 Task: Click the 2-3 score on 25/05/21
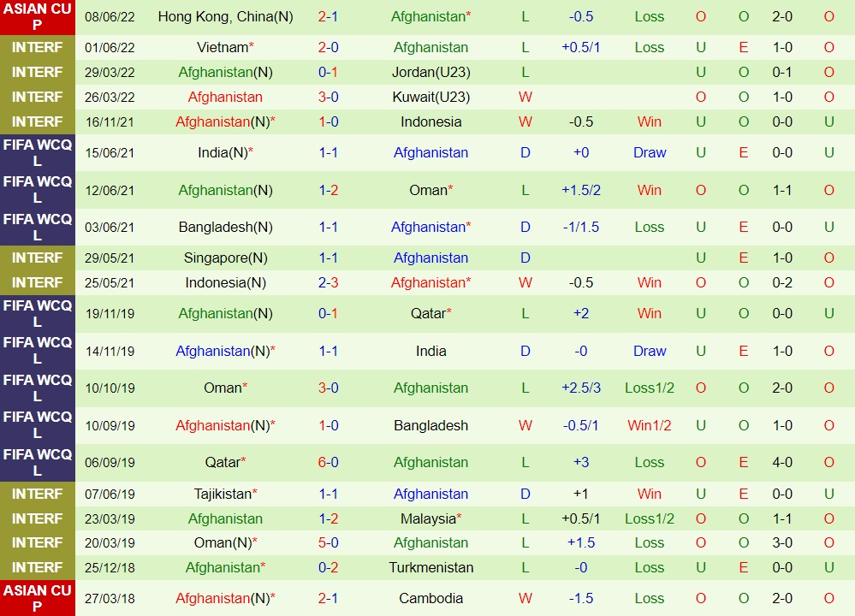point(328,283)
